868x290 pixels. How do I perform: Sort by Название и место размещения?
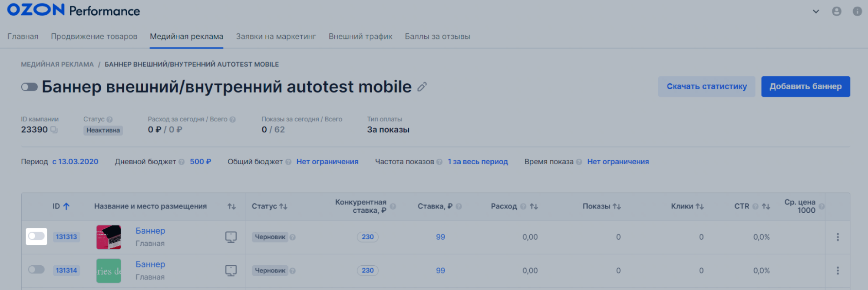click(x=231, y=206)
